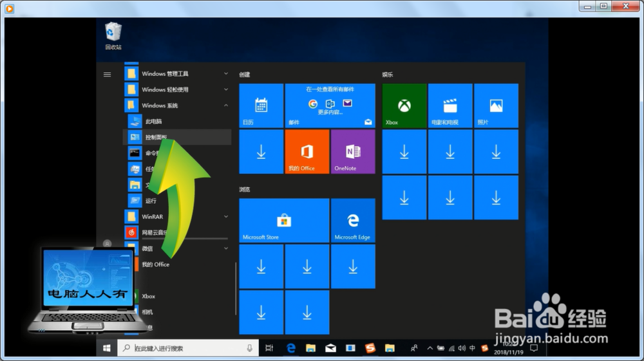Open the 日历 calendar tile

261,106
